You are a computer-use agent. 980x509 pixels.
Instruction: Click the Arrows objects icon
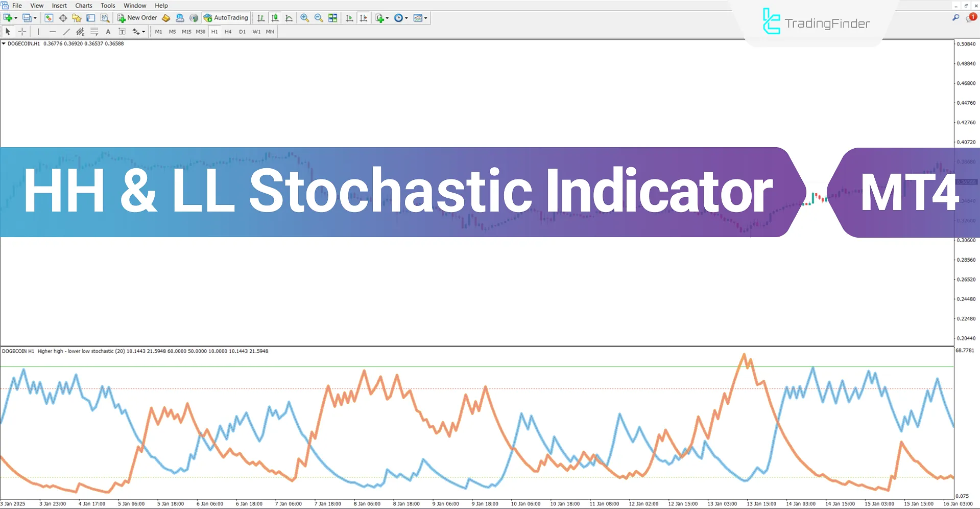pos(136,32)
